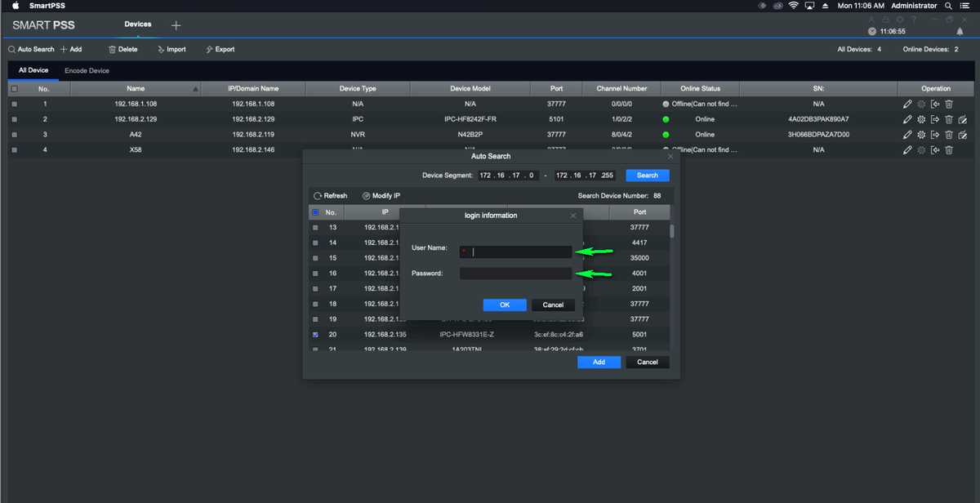Toggle select-all checkbox in main device table
The height and width of the screenshot is (503, 980).
[x=14, y=88]
